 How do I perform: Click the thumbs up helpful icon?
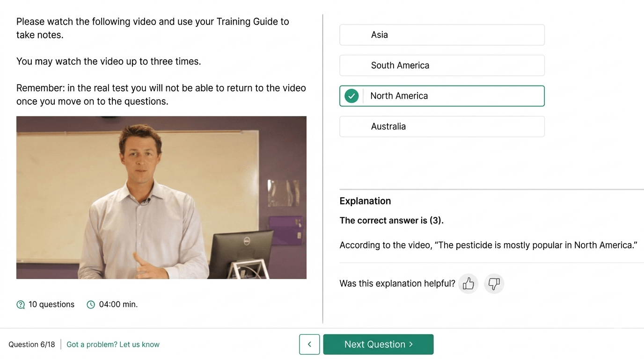click(x=468, y=283)
